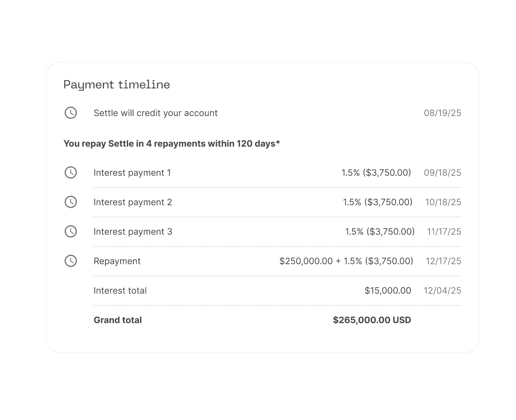
Task: Click the clock icon for Interest payment 3
Action: 71,231
